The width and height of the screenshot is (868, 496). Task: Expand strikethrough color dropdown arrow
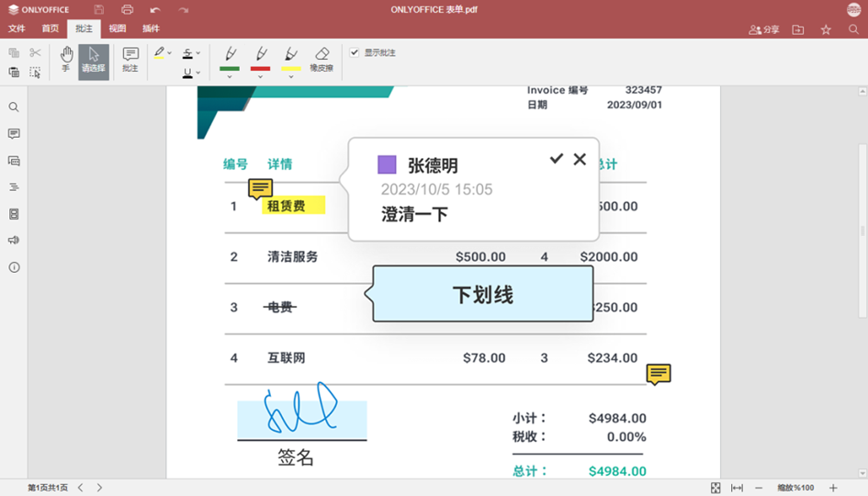coord(198,53)
